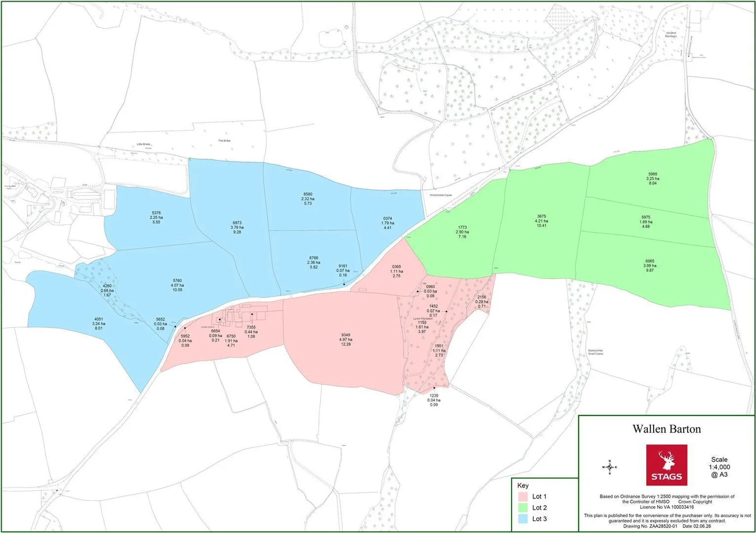Click field label 9349 4.97 ha

pos(346,340)
